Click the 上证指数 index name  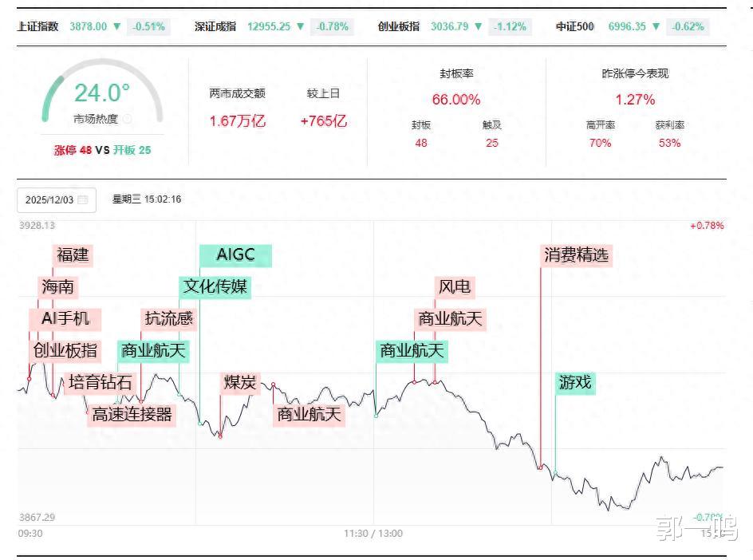pos(38,26)
